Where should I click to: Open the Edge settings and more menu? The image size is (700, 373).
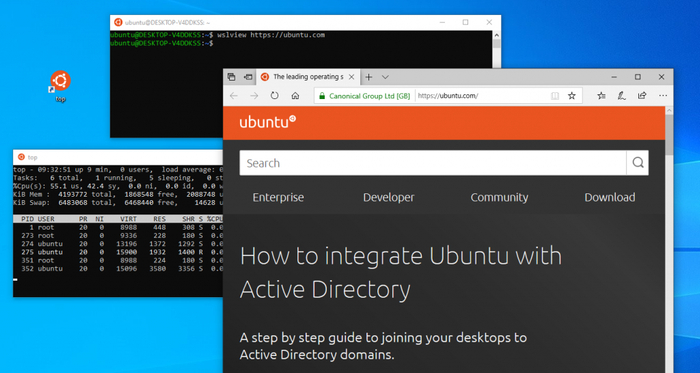[663, 95]
